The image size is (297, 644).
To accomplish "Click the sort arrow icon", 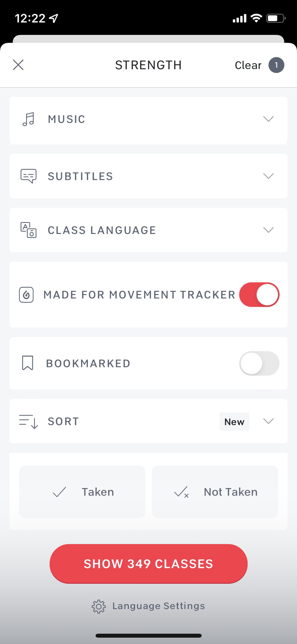I will (x=28, y=421).
